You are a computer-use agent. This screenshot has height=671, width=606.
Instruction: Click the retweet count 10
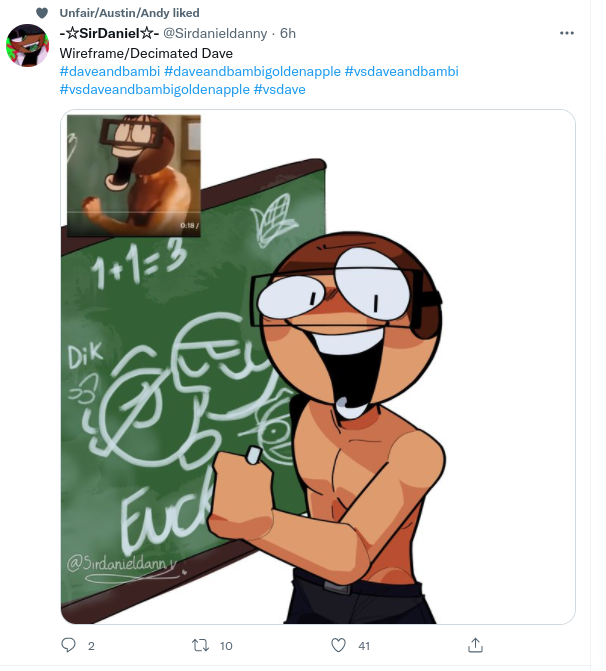(x=226, y=646)
